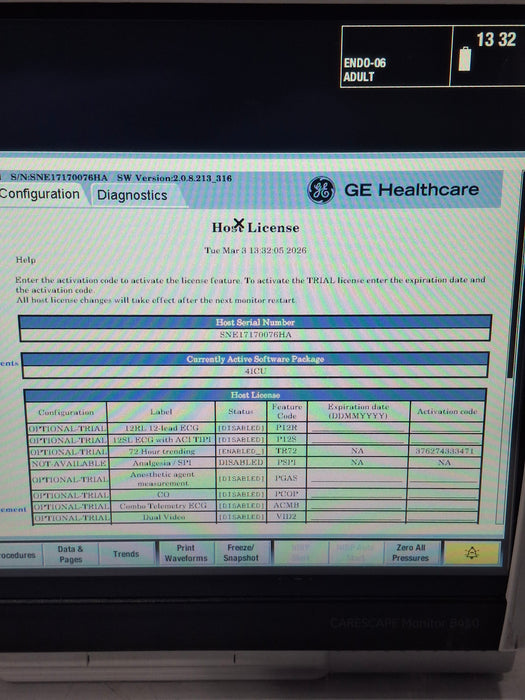Open the ENDO-06 ADULT patient info box
Screen dimensions: 525x700
pos(396,56)
